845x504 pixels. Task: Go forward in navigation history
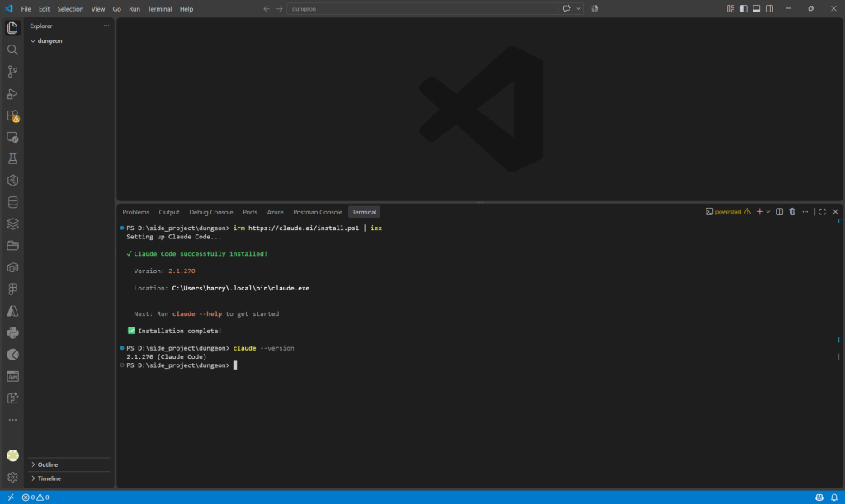pyautogui.click(x=279, y=8)
